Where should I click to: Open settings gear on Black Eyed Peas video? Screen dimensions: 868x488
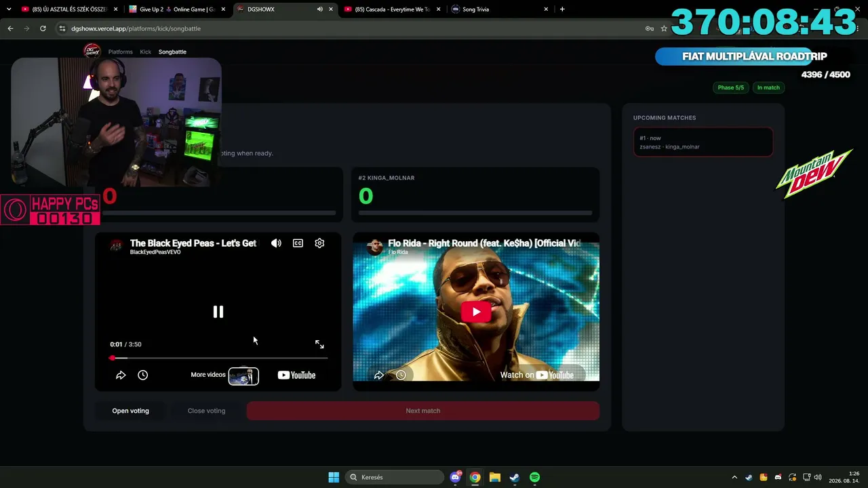click(319, 243)
